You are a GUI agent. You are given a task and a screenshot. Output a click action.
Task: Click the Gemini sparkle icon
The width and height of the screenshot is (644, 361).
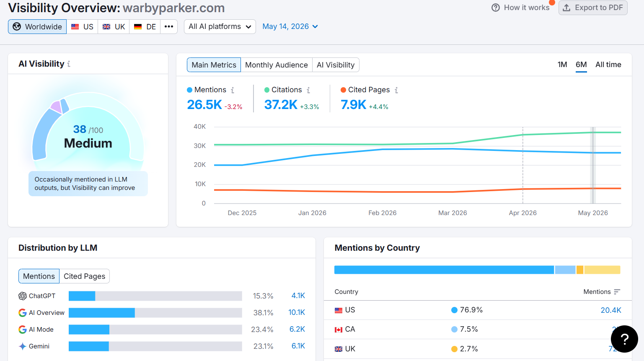(x=23, y=346)
